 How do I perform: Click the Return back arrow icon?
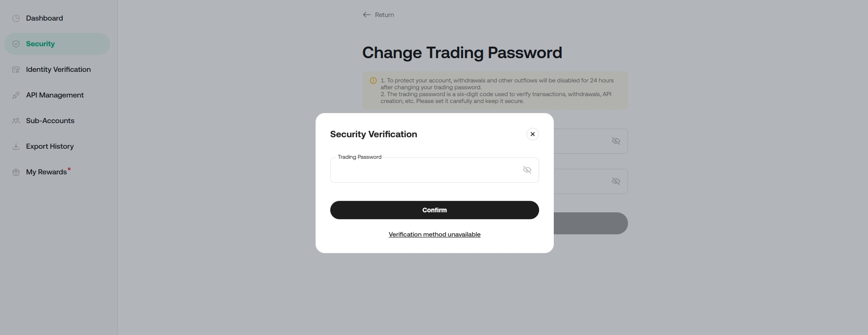pos(366,15)
